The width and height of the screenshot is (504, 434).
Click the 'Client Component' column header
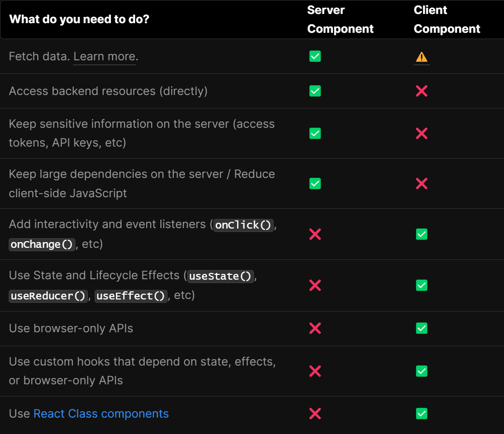pyautogui.click(x=447, y=19)
